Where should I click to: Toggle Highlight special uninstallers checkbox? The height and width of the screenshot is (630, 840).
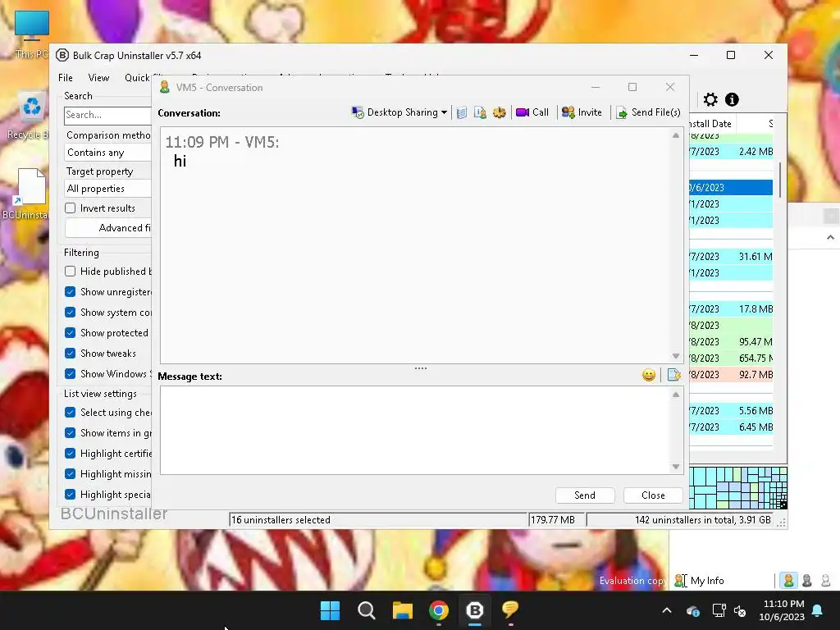pyautogui.click(x=71, y=494)
